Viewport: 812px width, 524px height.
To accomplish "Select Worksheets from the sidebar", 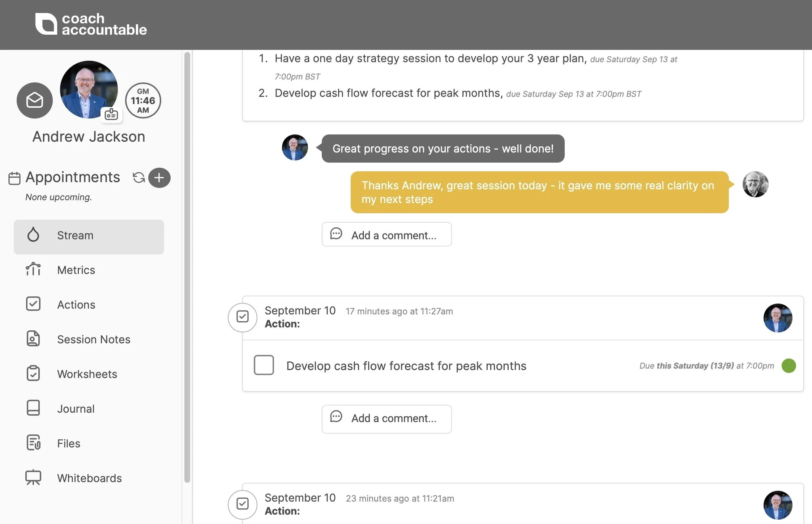I will point(87,374).
